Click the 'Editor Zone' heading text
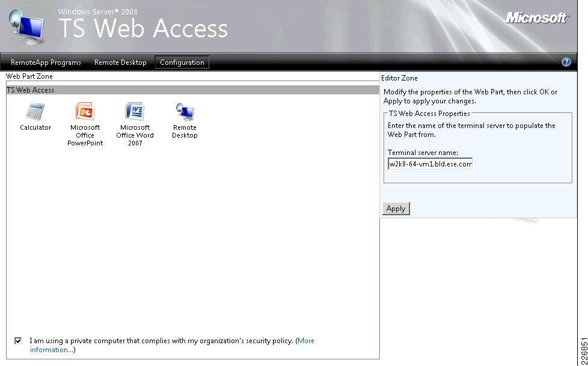Screen dimensions: 588x366 click(399, 78)
